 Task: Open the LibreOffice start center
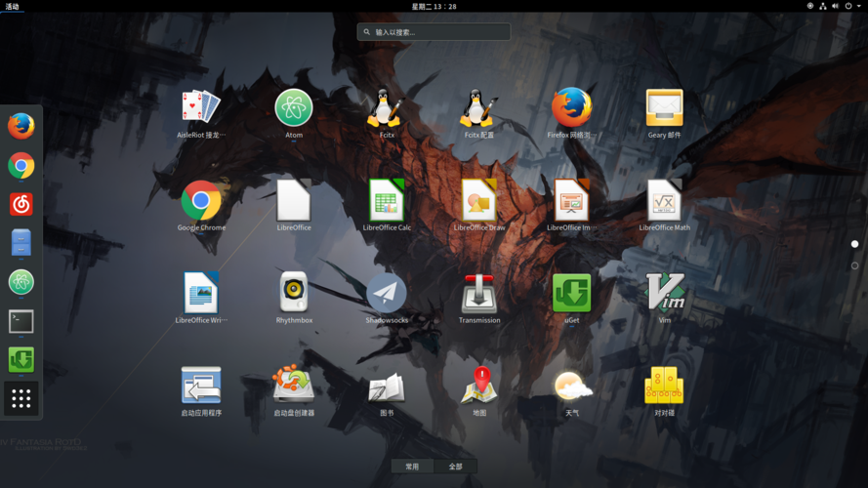tap(293, 206)
